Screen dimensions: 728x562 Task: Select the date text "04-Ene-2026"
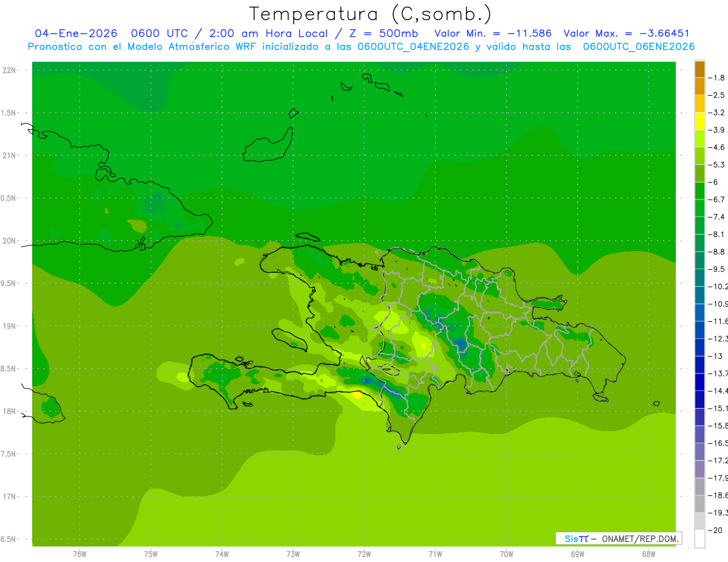point(76,33)
